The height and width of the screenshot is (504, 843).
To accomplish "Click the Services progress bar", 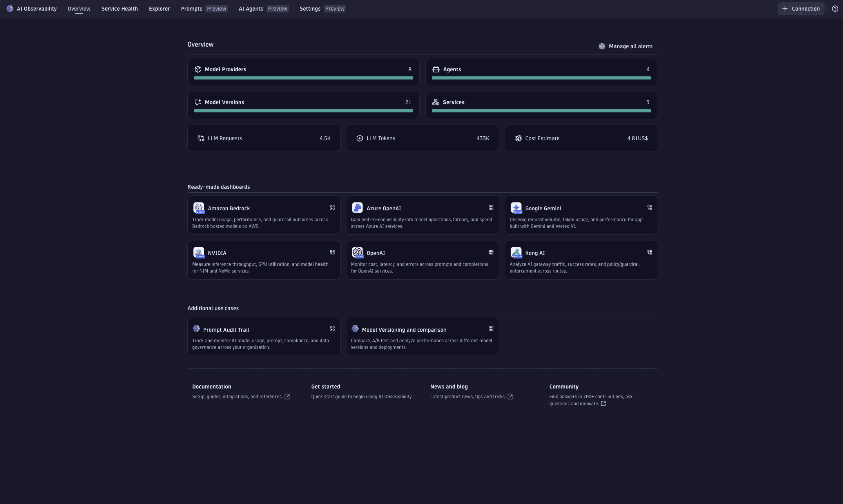I will (x=541, y=111).
